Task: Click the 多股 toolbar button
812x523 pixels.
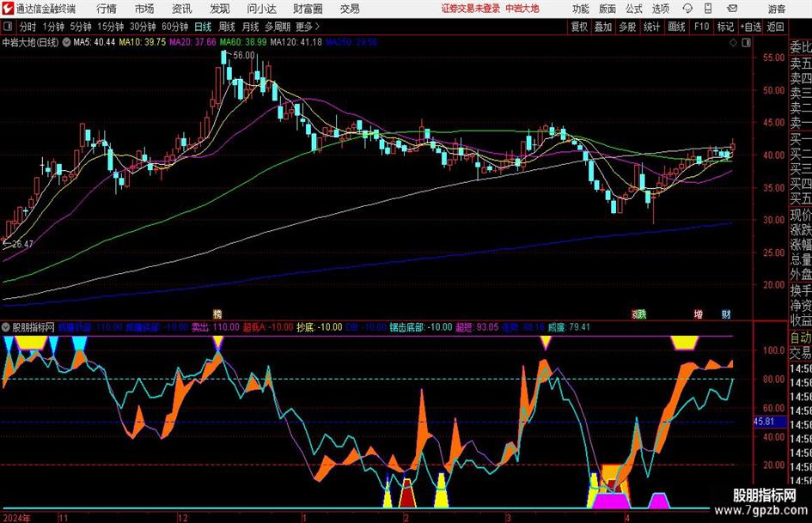Action: click(x=627, y=27)
